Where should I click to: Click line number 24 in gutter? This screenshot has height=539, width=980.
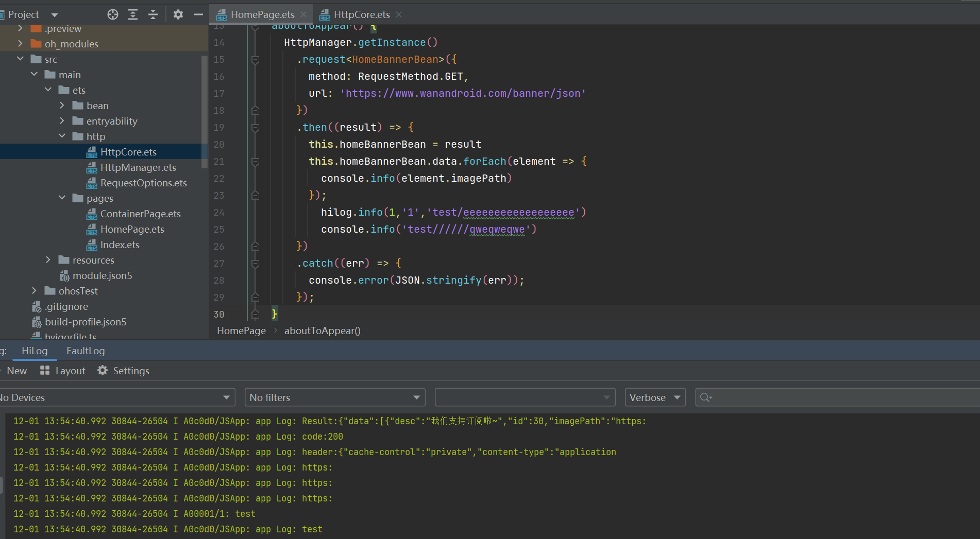219,212
